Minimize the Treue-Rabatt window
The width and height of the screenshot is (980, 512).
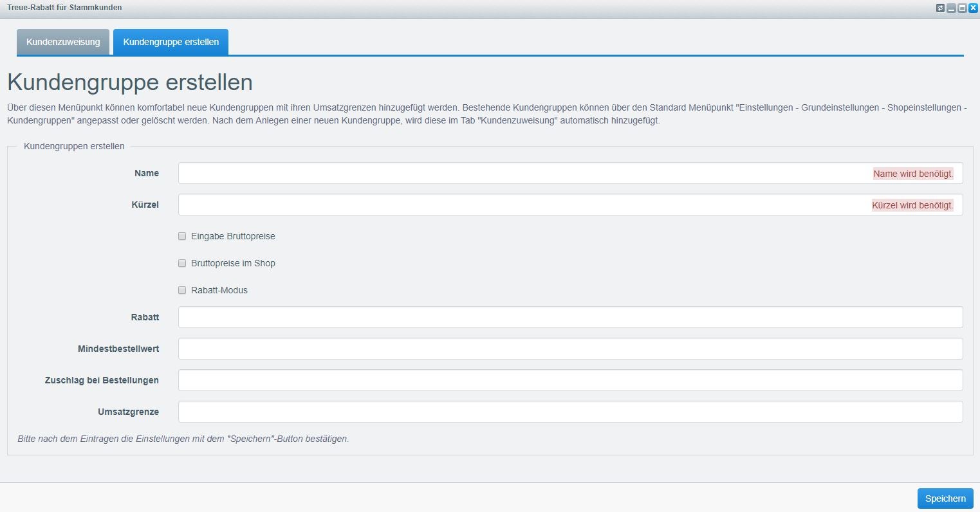(x=951, y=8)
